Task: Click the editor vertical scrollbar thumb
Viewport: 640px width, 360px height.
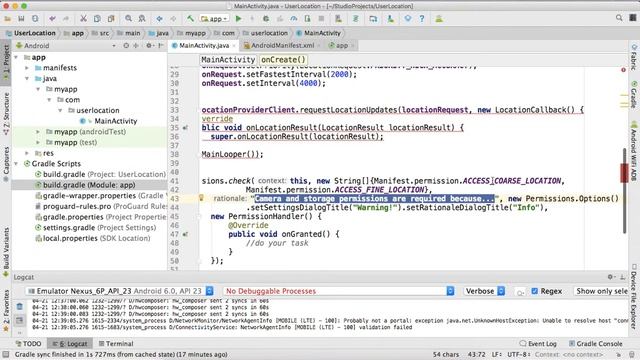Action: (x=624, y=191)
